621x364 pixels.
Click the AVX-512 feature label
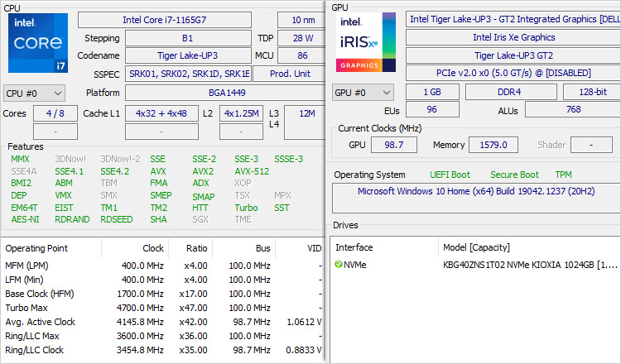(252, 171)
